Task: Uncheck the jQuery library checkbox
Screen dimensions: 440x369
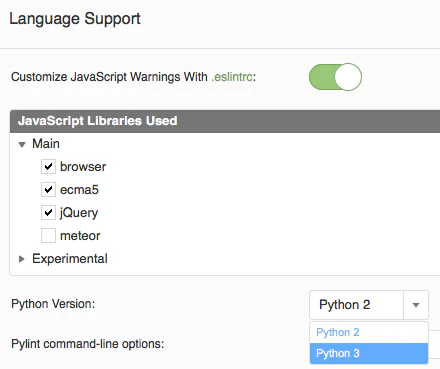Action: click(x=48, y=212)
